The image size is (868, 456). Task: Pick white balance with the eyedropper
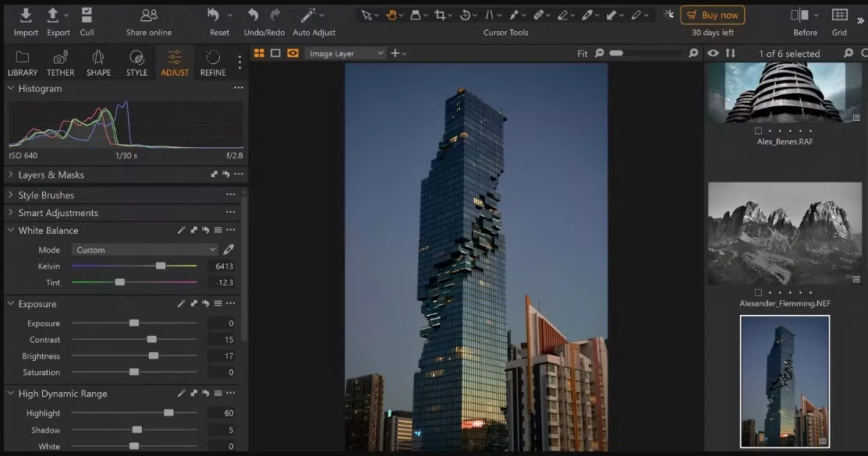pos(229,250)
